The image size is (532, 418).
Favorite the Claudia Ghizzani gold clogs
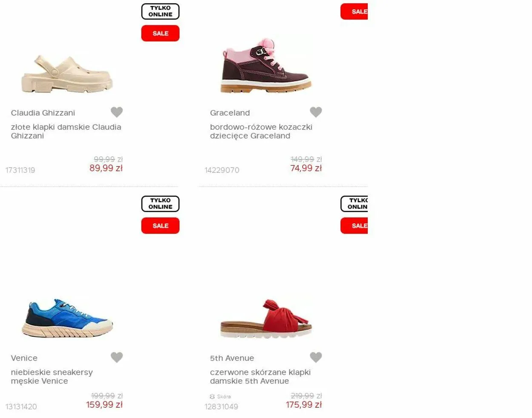click(x=117, y=112)
